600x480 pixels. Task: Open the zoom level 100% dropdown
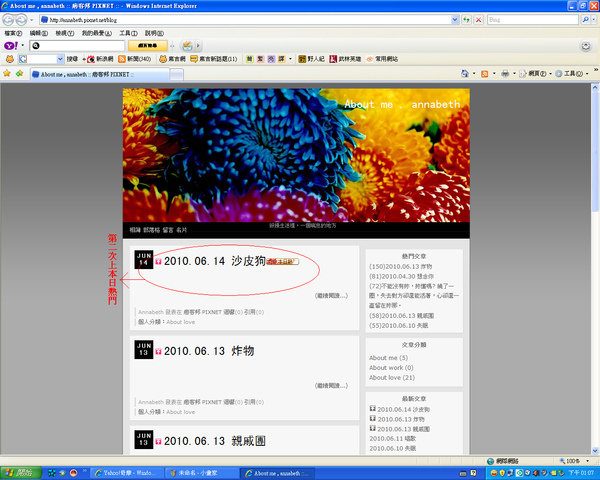point(587,461)
